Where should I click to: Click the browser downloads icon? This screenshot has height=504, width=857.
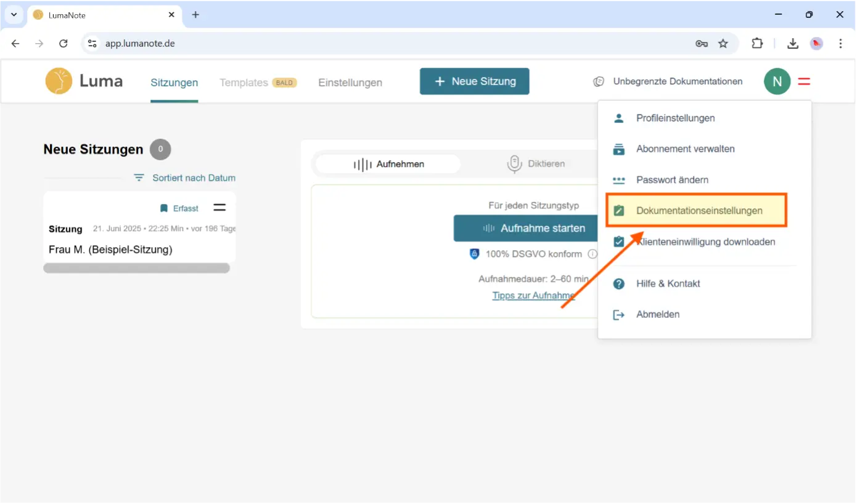click(x=793, y=43)
